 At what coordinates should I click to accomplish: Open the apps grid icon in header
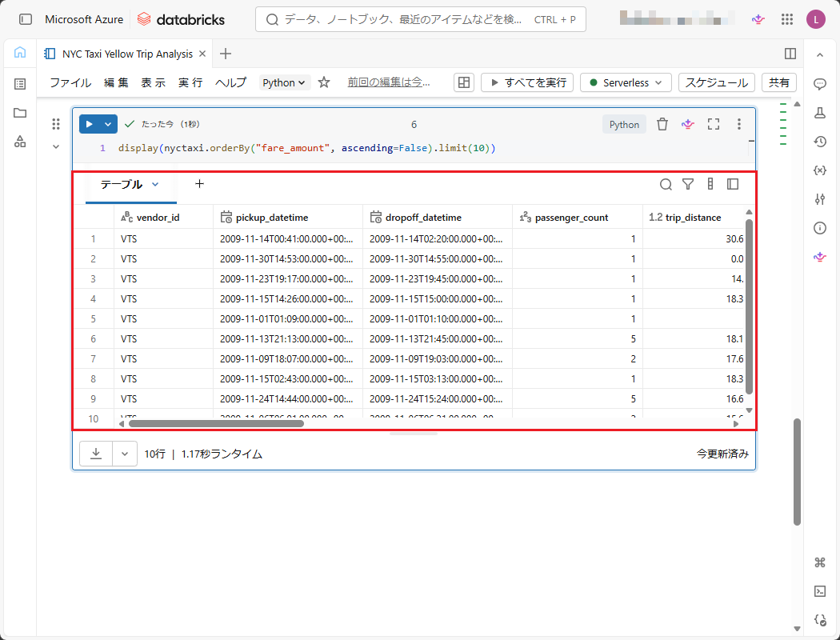pyautogui.click(x=787, y=19)
